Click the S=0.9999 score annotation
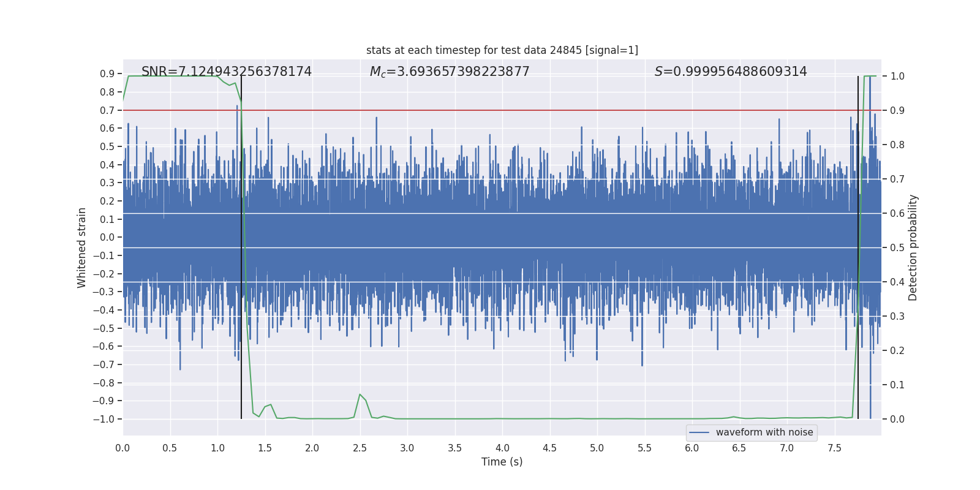980x490 pixels. 731,72
